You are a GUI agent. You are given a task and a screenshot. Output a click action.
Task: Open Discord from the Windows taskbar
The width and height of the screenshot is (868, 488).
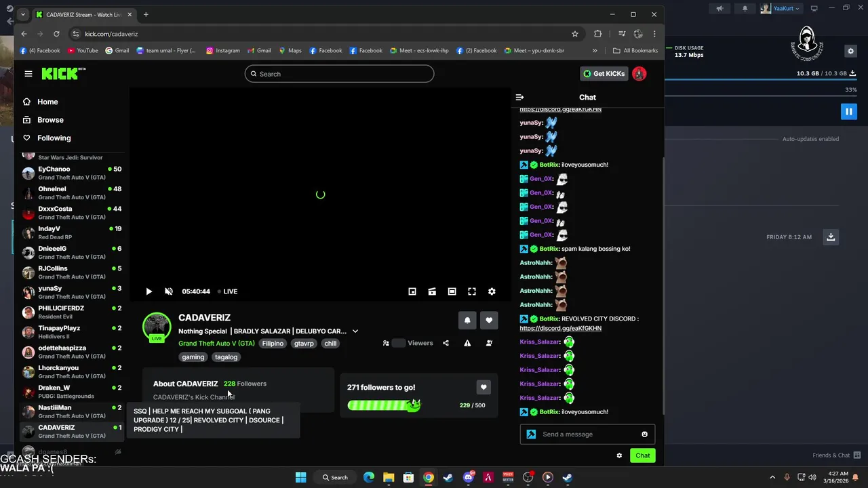pos(468,477)
